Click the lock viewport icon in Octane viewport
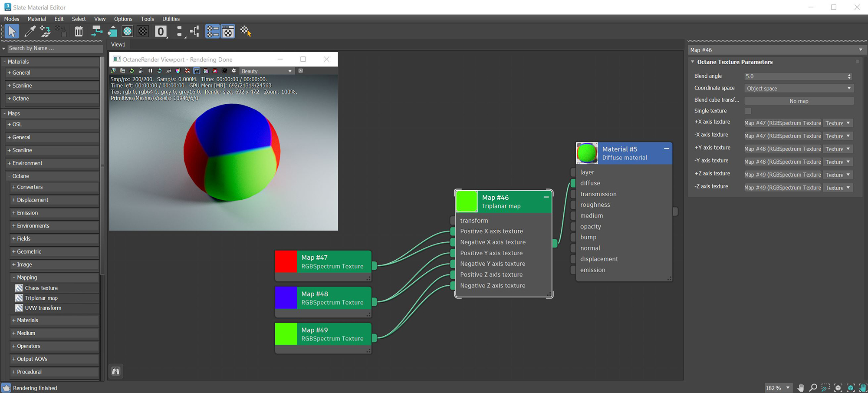Viewport: 868px width, 393px height. pyautogui.click(x=141, y=71)
